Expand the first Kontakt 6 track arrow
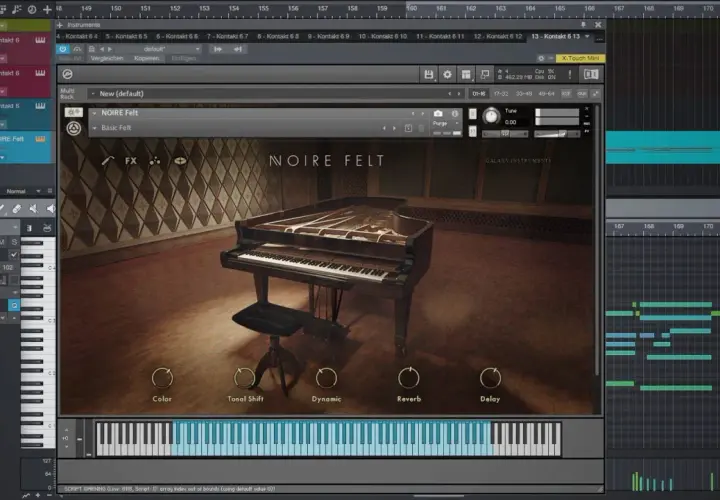 point(3,59)
